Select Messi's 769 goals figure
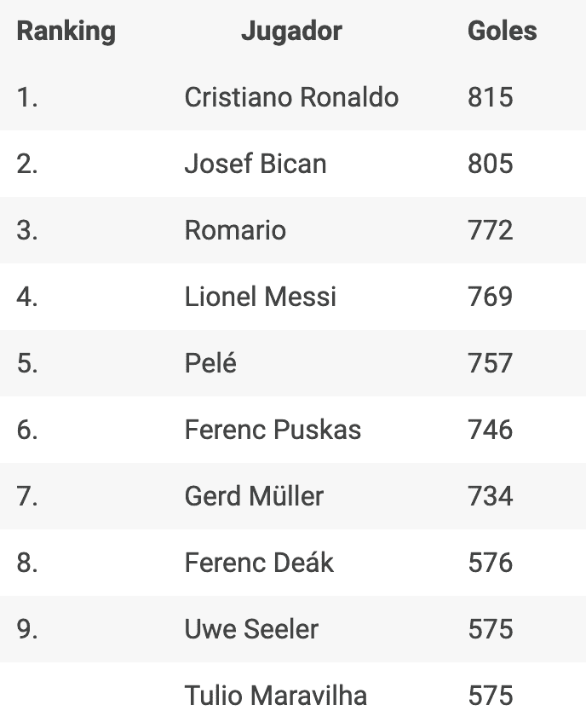Image resolution: width=586 pixels, height=728 pixels. pyautogui.click(x=491, y=297)
